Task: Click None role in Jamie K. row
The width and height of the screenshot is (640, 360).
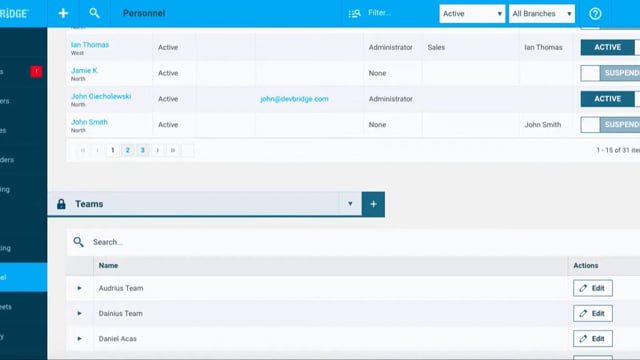Action: [377, 73]
